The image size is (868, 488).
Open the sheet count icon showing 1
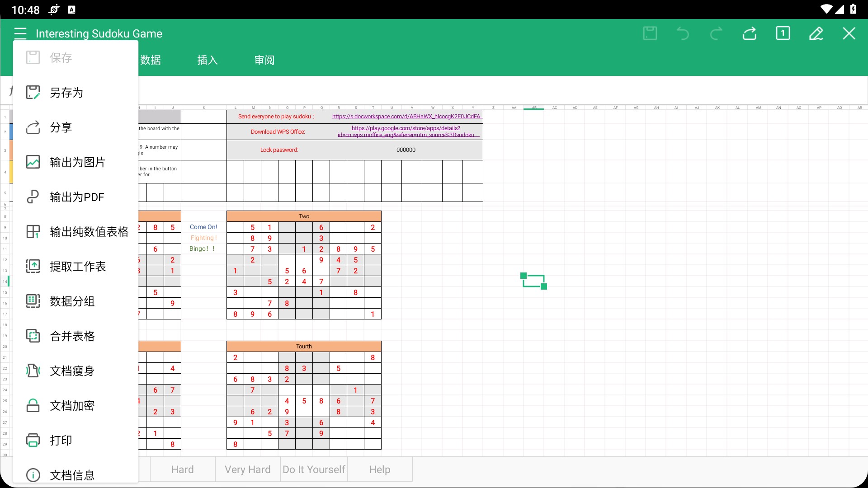[x=783, y=33]
